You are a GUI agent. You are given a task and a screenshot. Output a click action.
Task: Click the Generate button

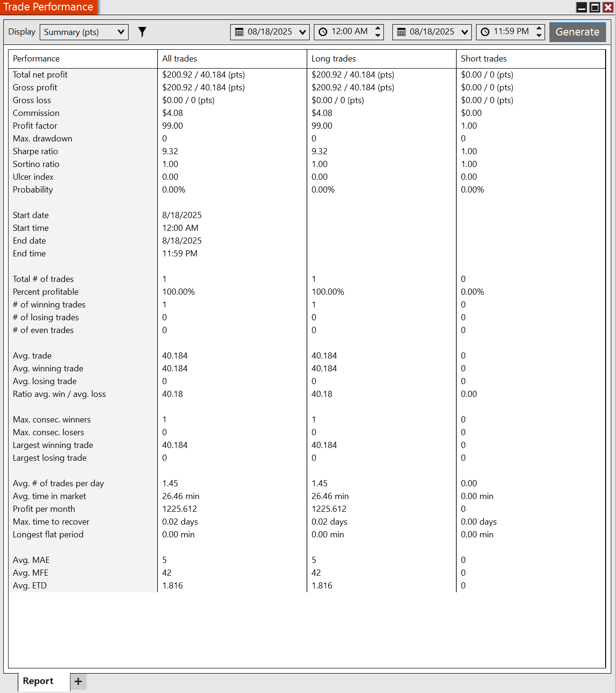click(577, 32)
